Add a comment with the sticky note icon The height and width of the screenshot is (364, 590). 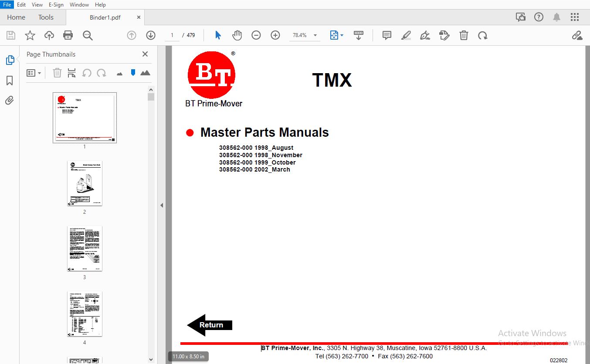[x=387, y=35]
